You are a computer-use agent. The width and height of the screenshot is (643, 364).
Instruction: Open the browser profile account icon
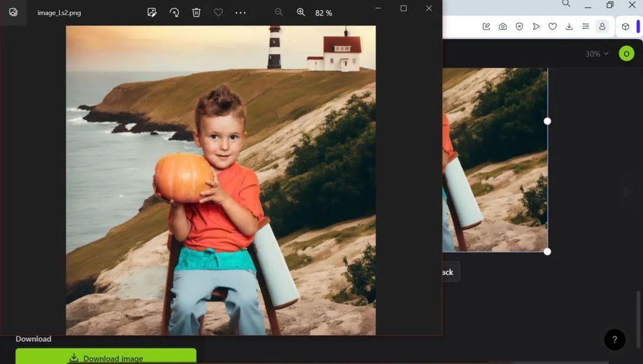click(x=602, y=27)
